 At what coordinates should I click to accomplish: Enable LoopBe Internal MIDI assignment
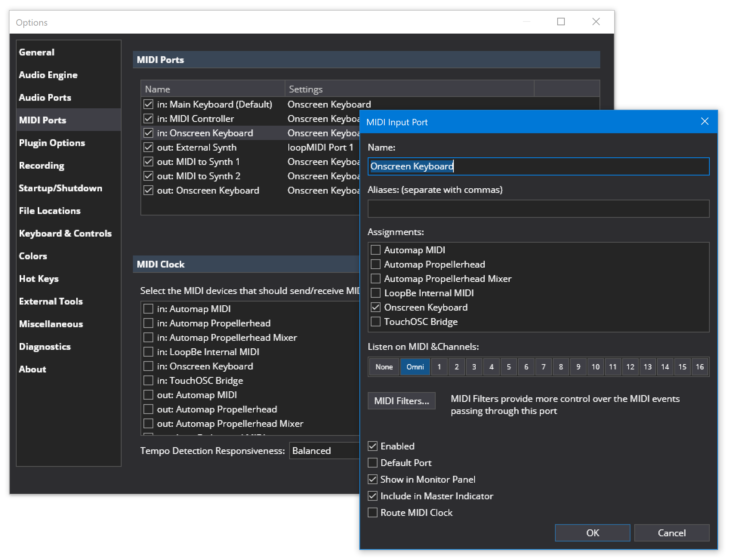pos(375,293)
